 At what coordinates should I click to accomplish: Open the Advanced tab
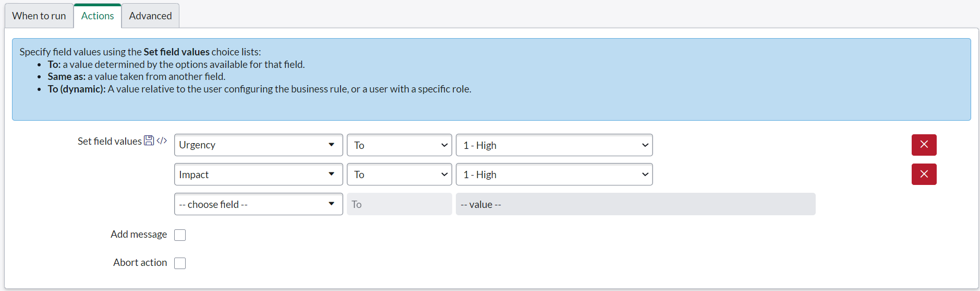150,16
